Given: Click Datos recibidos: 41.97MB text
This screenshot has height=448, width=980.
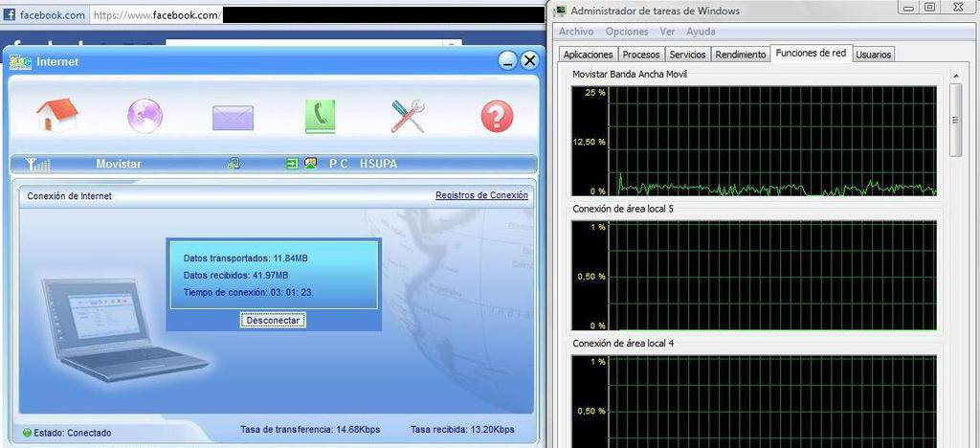Looking at the screenshot, I should pos(236,275).
